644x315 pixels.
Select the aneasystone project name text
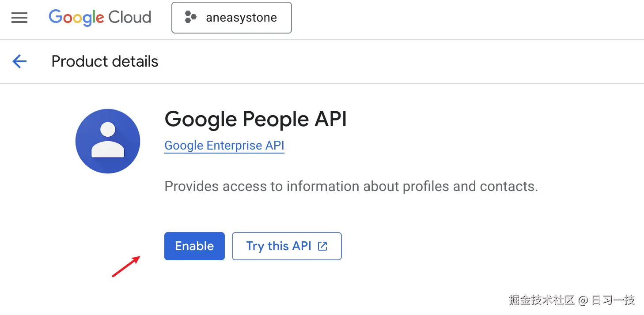[241, 18]
